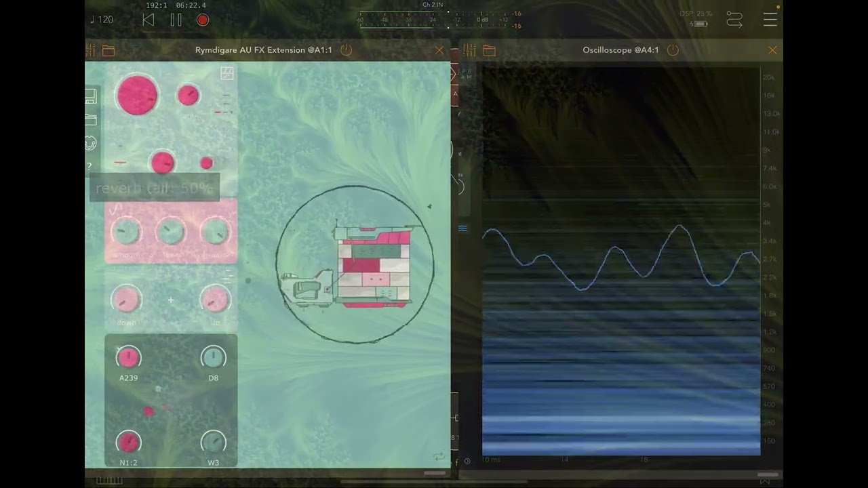The height and width of the screenshot is (488, 868).
Task: Click the 20k frequency scale label
Action: pyautogui.click(x=768, y=78)
